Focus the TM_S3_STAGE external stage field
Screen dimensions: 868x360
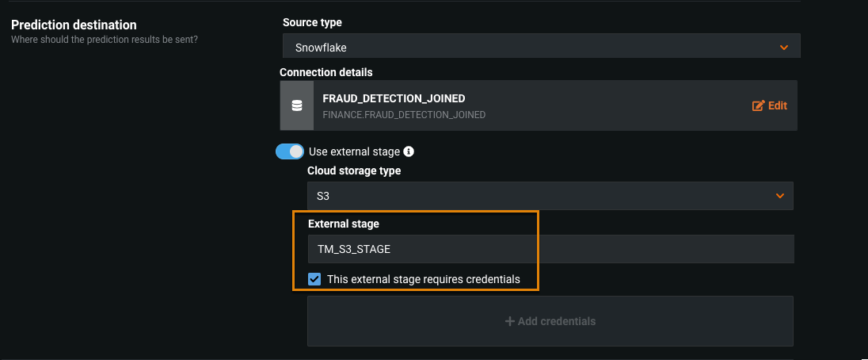(x=550, y=249)
